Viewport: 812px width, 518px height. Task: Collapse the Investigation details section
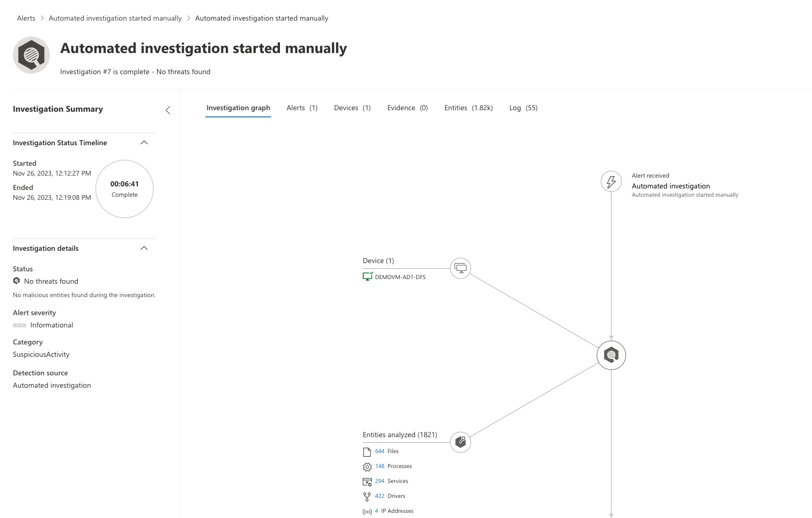coord(145,248)
